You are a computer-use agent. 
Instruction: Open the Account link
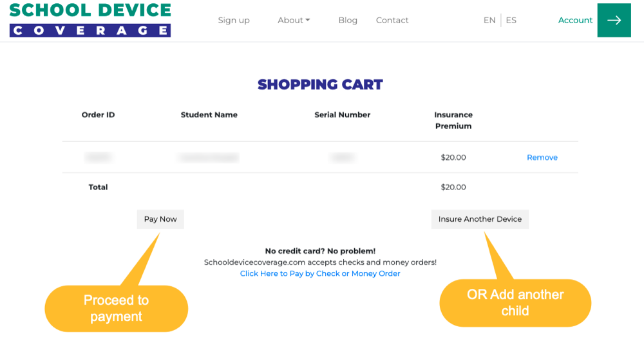(x=575, y=20)
